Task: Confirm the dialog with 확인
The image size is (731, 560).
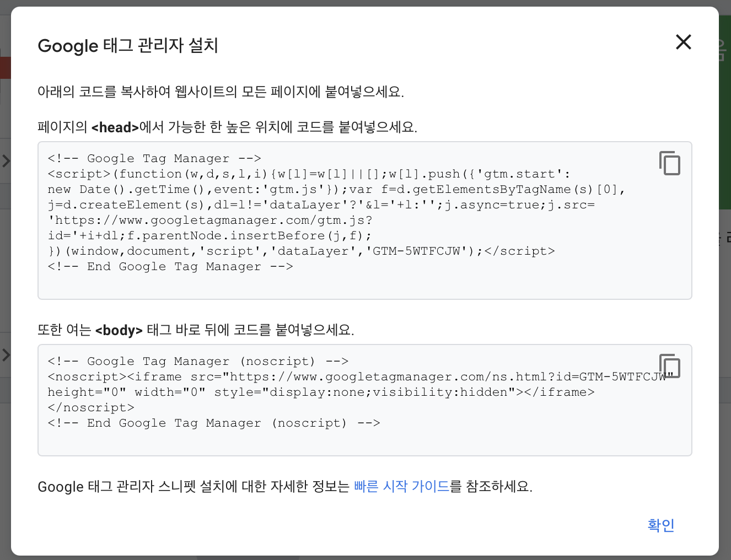Action: (660, 525)
